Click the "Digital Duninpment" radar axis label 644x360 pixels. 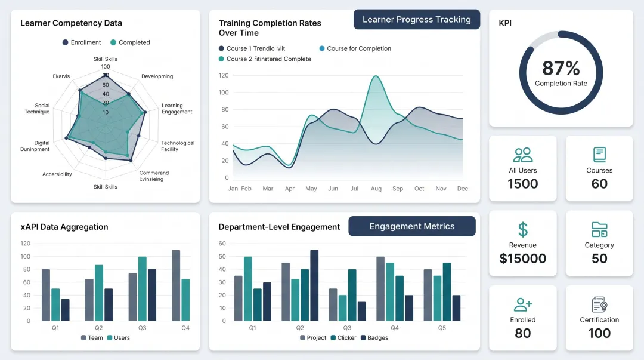35,146
